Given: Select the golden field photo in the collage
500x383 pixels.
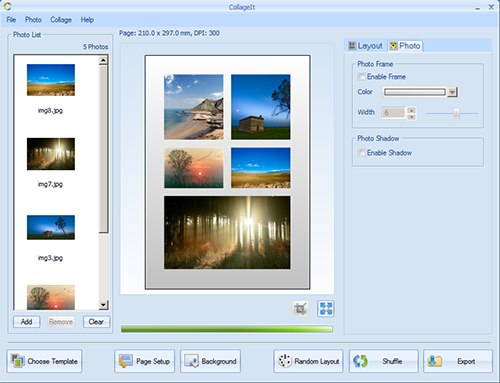Looking at the screenshot, I should click(x=261, y=168).
